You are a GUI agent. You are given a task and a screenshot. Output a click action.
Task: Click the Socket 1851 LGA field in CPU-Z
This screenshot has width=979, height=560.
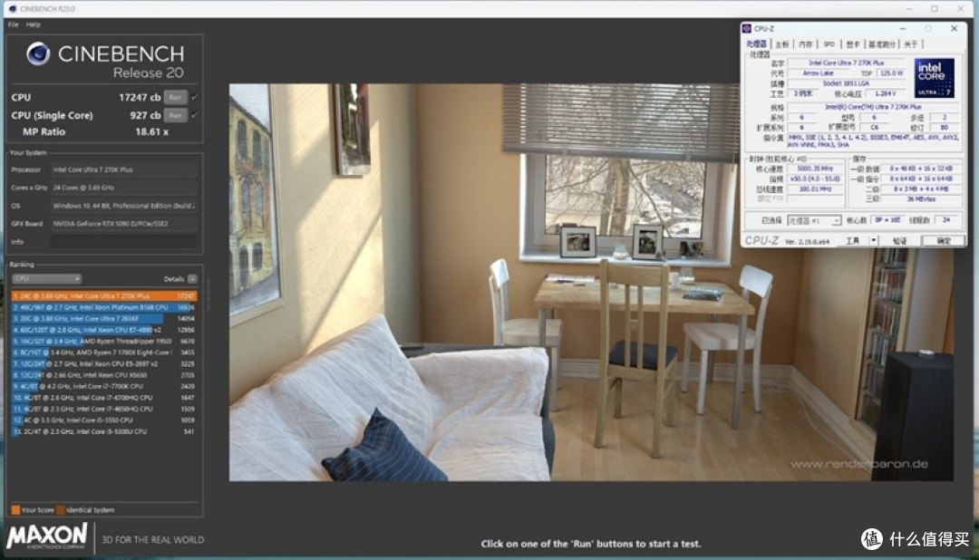(846, 83)
